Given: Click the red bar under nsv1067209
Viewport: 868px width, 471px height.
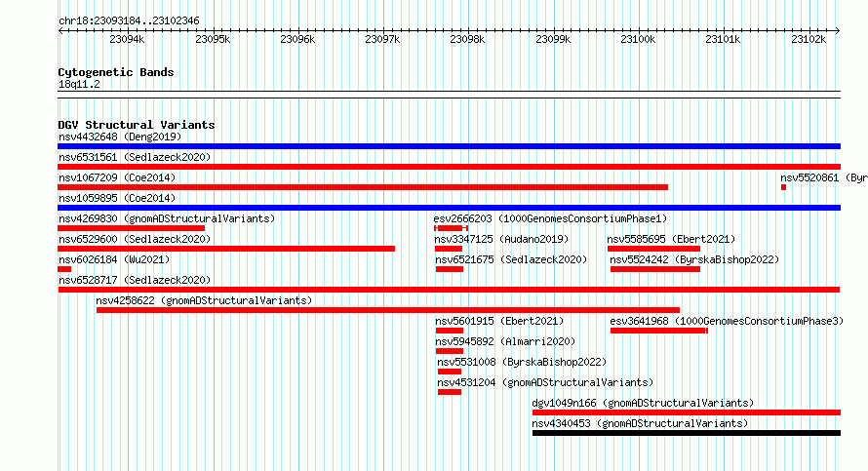Looking at the screenshot, I should coord(363,187).
